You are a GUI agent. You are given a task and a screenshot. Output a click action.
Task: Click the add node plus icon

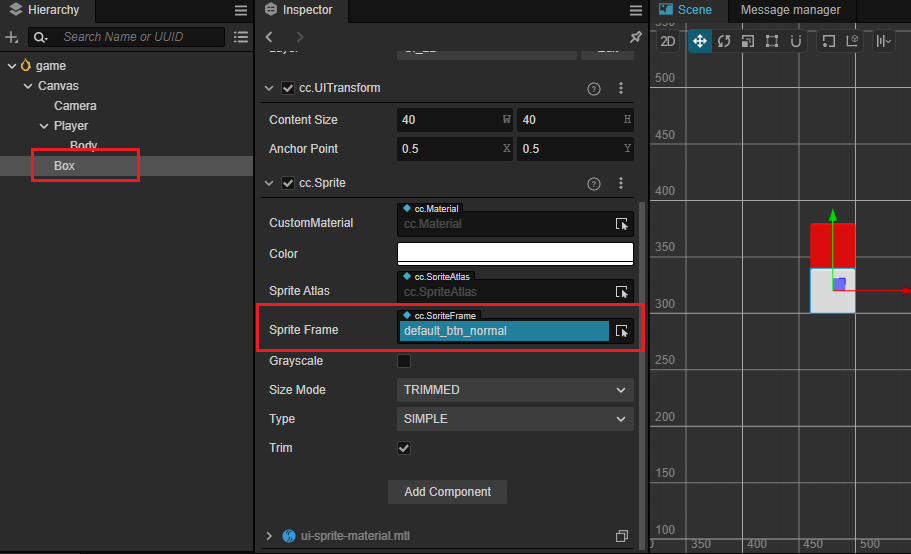pos(12,37)
